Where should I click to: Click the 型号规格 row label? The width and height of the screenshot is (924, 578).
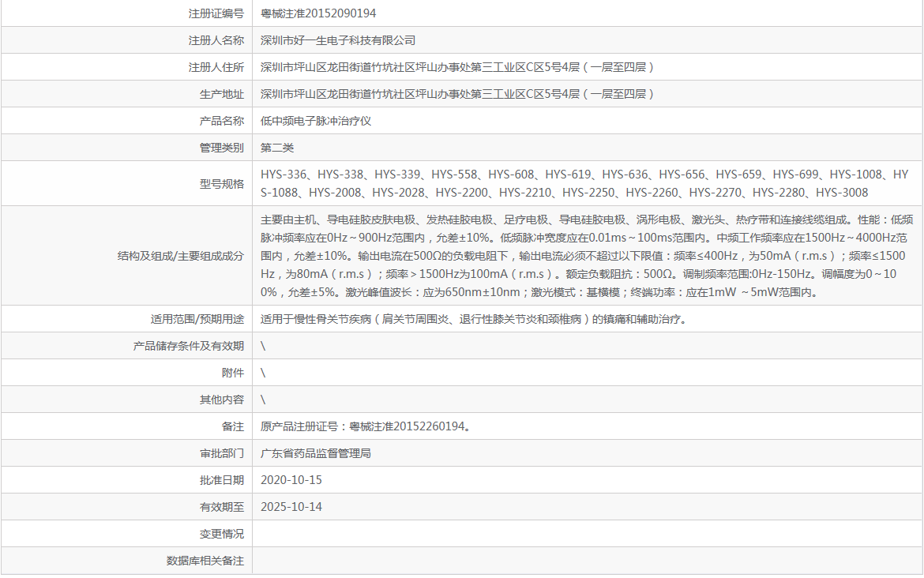pyautogui.click(x=216, y=182)
